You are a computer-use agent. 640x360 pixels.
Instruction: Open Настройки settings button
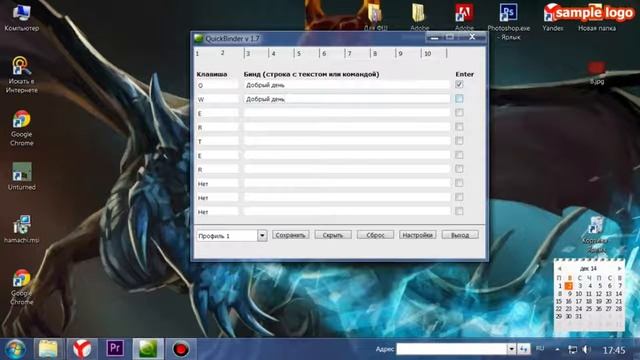(418, 235)
